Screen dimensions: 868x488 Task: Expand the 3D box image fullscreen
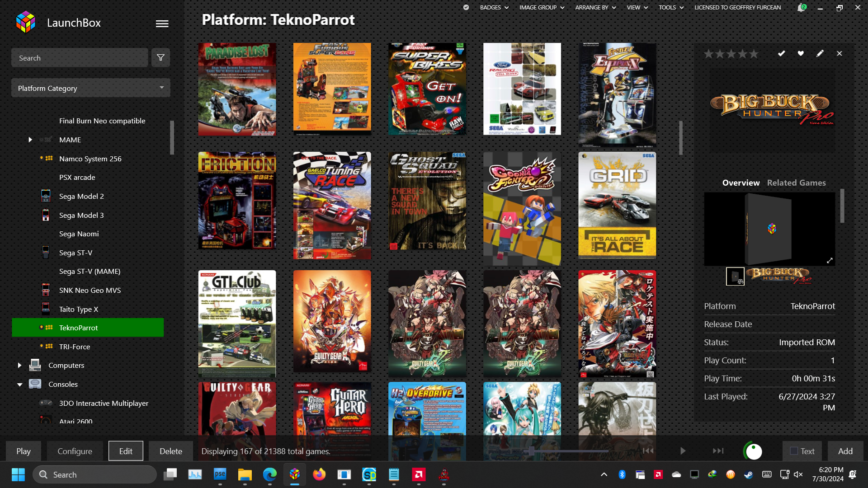tap(830, 260)
